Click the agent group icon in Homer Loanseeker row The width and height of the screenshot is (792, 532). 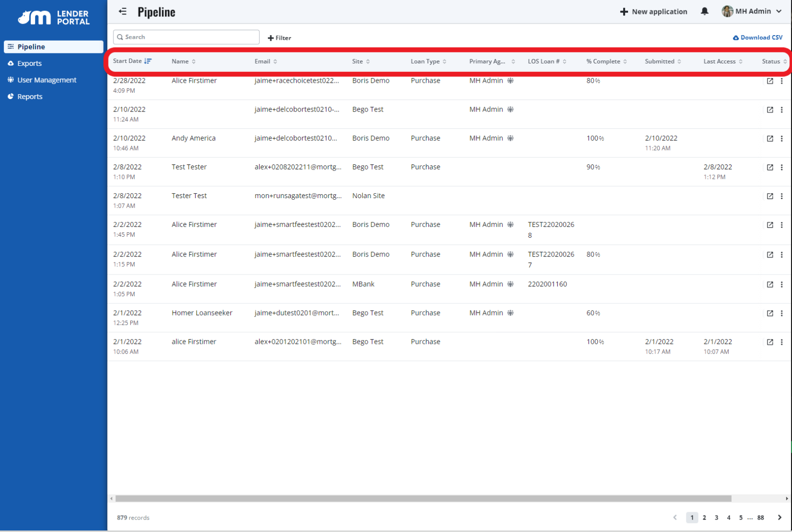[x=510, y=313]
